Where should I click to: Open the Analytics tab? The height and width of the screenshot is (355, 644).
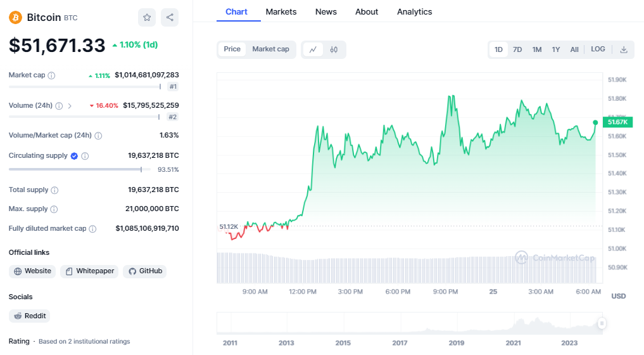tap(414, 11)
